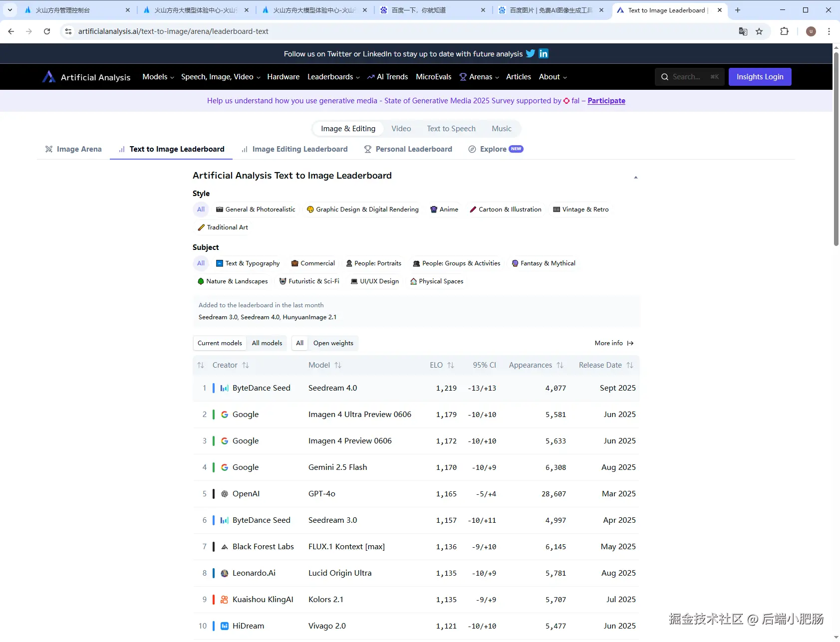Click the Black Forest Labs logo icon
Screen dimensions: 840x642
click(225, 547)
